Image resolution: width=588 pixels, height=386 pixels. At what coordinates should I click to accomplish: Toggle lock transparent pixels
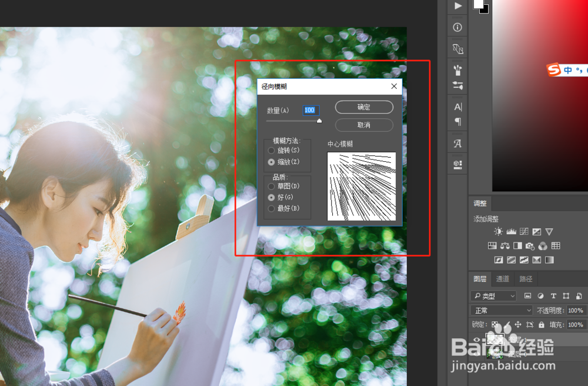(495, 324)
